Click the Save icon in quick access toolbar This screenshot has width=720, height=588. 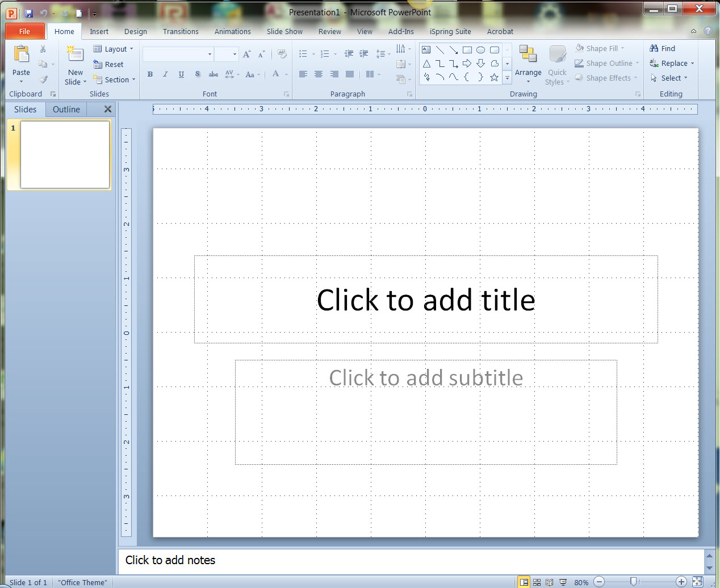tap(29, 13)
